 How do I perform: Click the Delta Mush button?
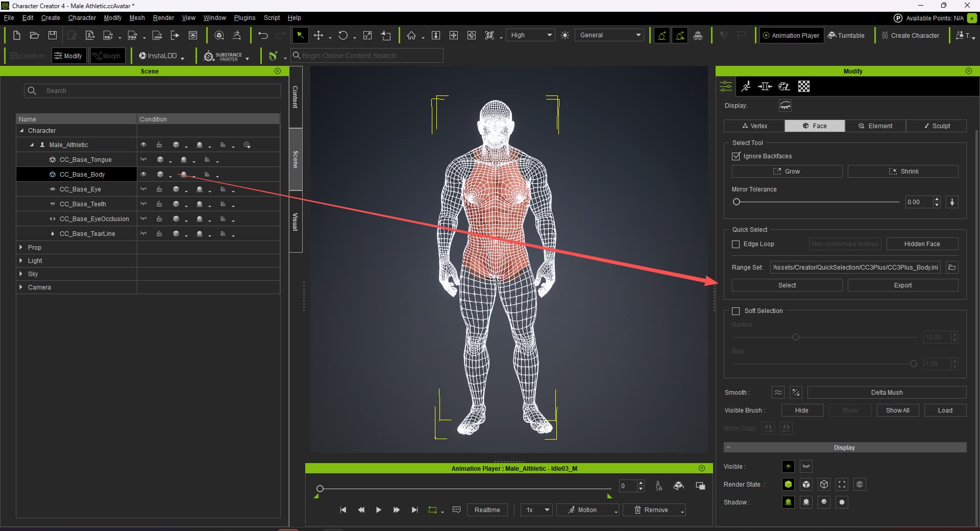(886, 392)
